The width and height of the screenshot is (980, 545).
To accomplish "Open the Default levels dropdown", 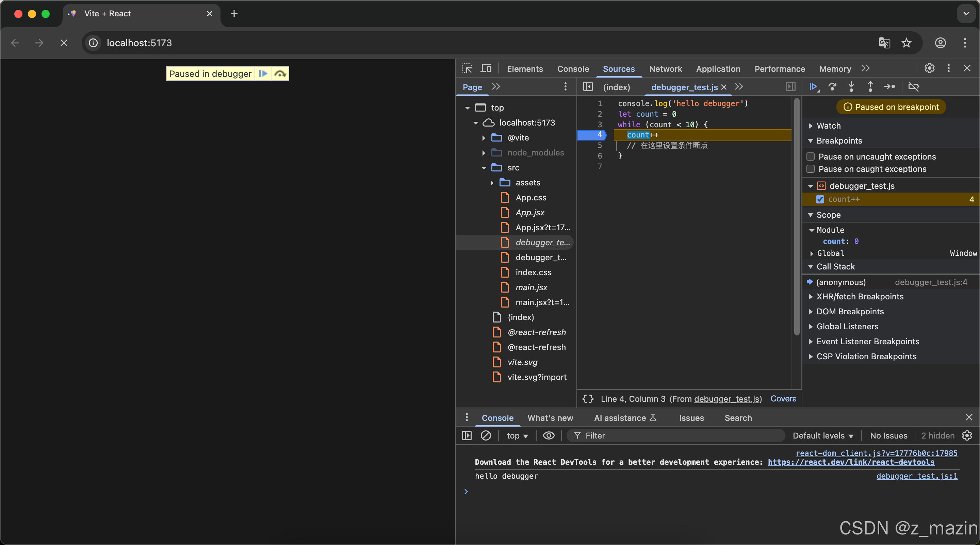I will tap(823, 435).
